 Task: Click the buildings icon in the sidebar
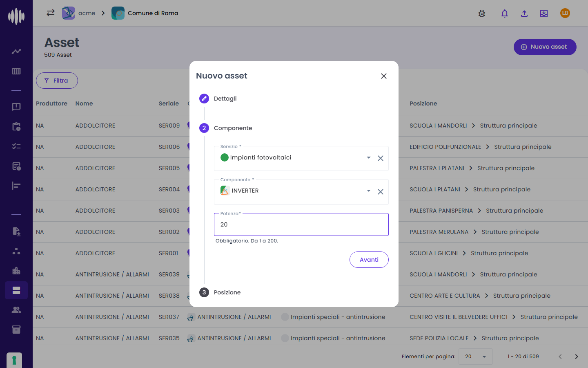(16, 271)
